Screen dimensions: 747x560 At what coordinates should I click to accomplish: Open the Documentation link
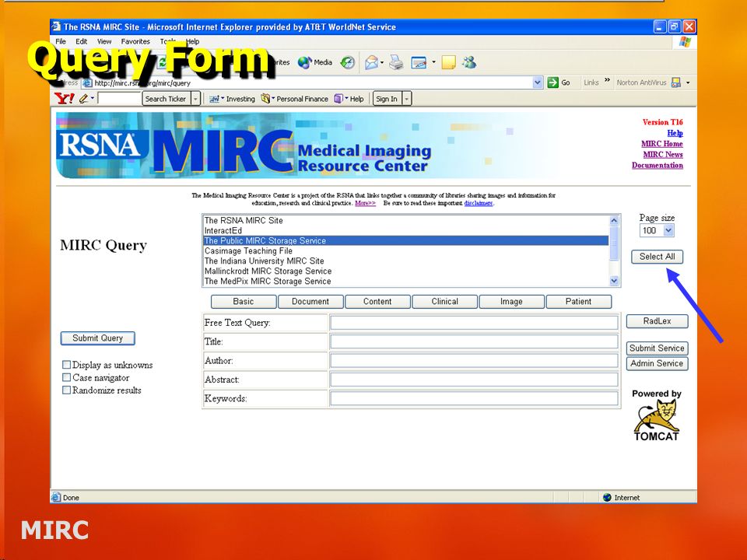coord(658,165)
